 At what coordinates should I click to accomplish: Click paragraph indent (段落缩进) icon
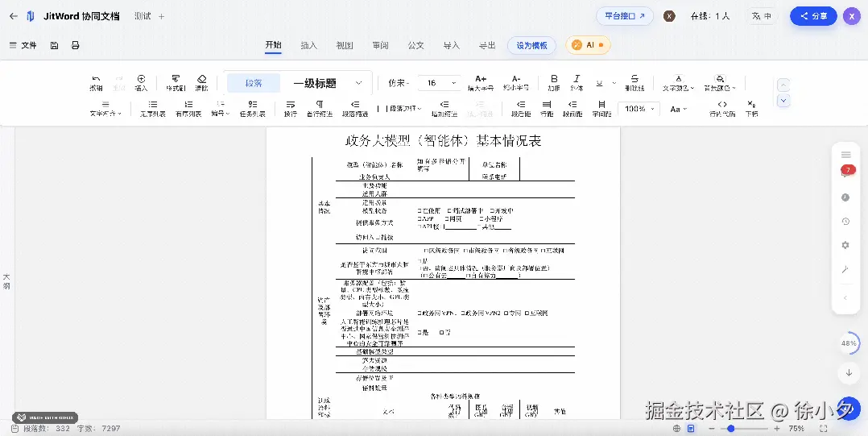pyautogui.click(x=355, y=109)
